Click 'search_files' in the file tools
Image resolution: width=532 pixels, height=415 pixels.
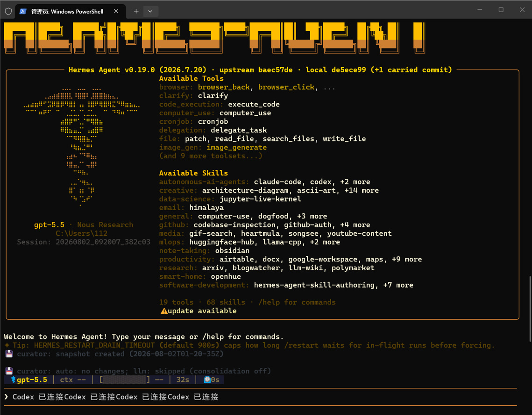tap(288, 139)
